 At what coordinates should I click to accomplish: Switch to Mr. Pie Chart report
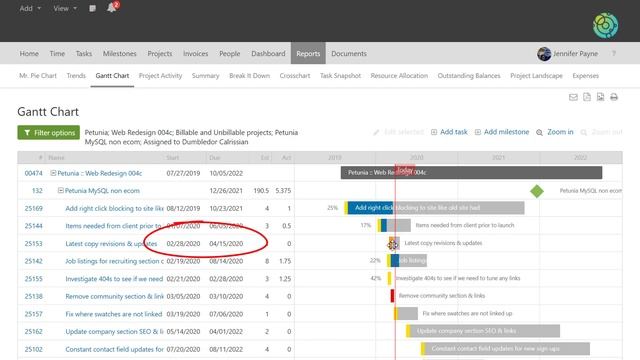pos(38,76)
